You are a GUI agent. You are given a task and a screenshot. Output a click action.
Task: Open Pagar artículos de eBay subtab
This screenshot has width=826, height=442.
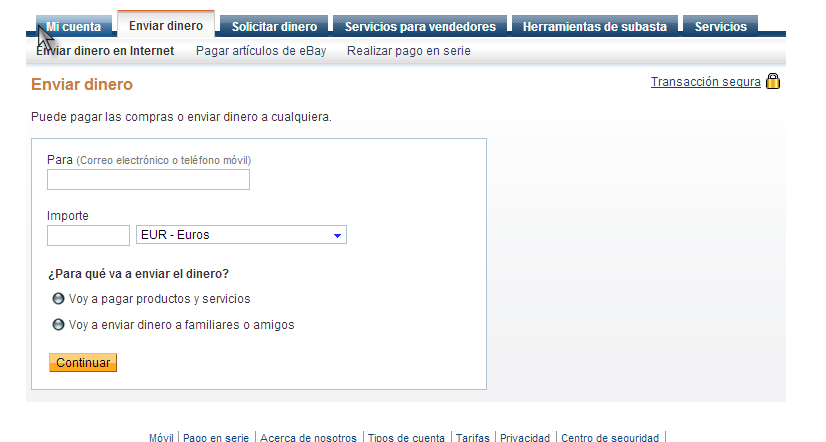(x=260, y=51)
